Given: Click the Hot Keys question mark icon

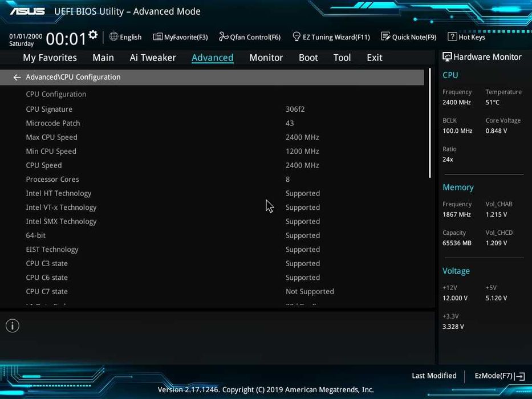Looking at the screenshot, I should point(452,36).
